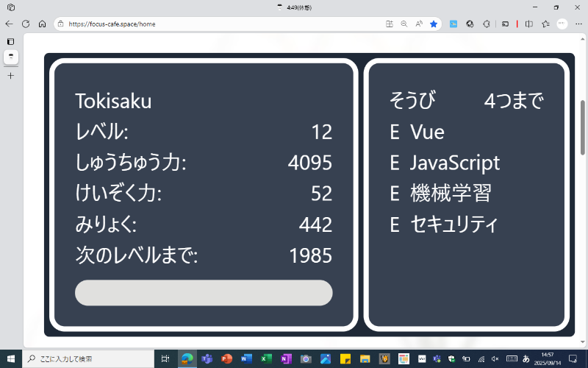The width and height of the screenshot is (588, 368).
Task: Click the network tray icon
Action: (x=481, y=359)
